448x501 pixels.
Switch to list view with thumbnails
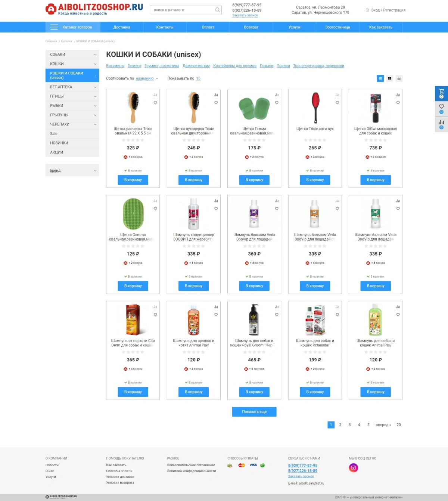pos(390,78)
